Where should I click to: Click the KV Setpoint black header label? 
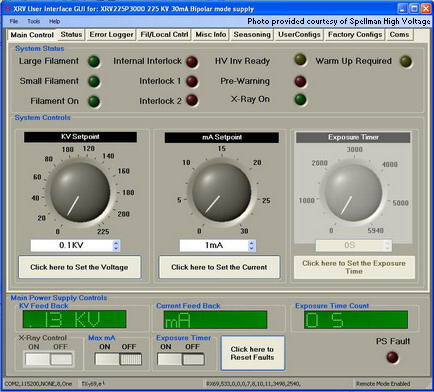tap(80, 137)
